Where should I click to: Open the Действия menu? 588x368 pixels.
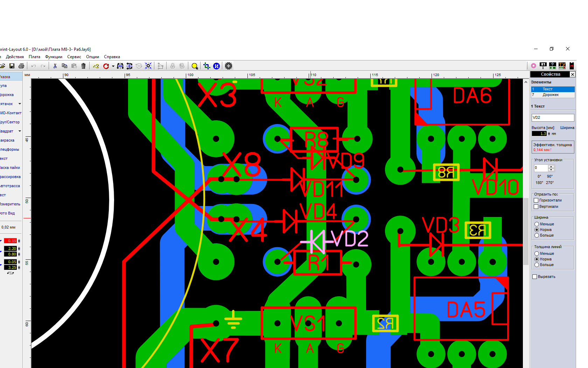(x=15, y=57)
